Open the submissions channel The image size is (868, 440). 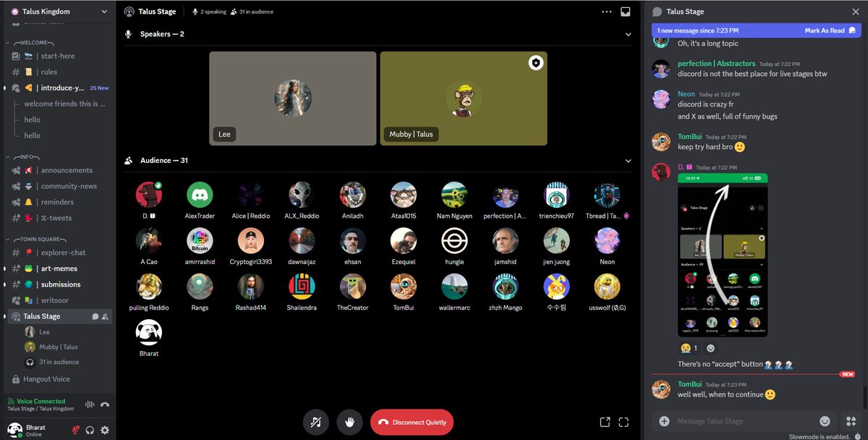[60, 284]
